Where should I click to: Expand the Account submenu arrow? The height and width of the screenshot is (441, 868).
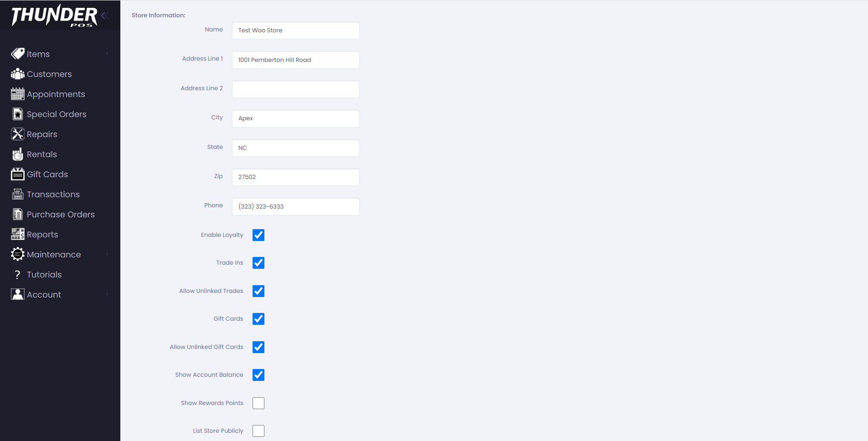click(x=107, y=294)
